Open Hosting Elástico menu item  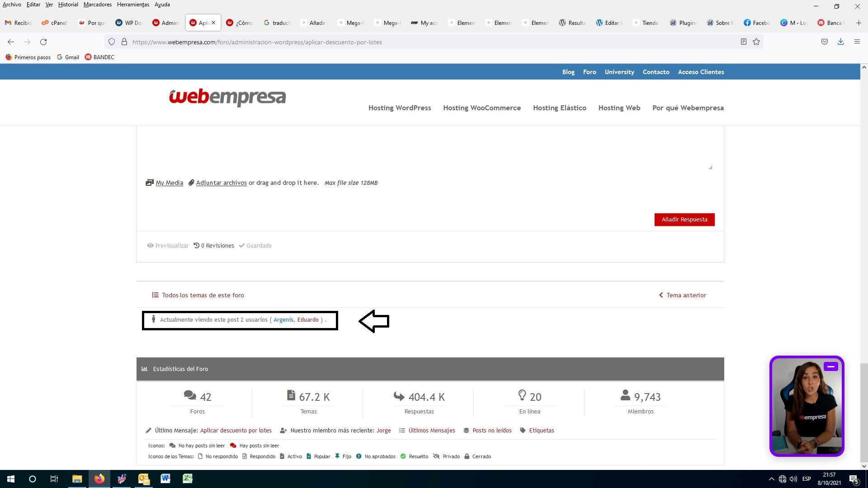pos(560,108)
